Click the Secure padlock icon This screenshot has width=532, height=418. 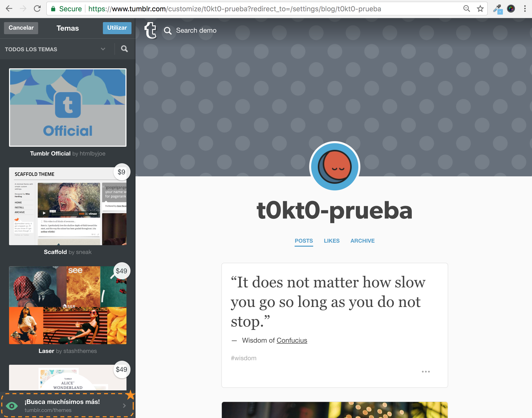53,9
